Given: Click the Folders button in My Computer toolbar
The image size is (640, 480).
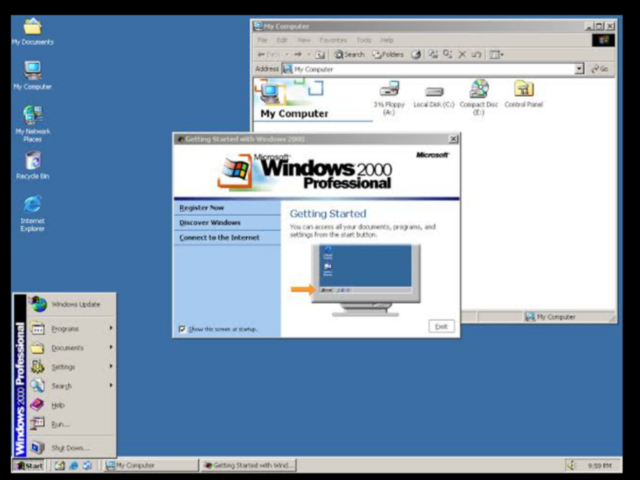Looking at the screenshot, I should (x=387, y=54).
